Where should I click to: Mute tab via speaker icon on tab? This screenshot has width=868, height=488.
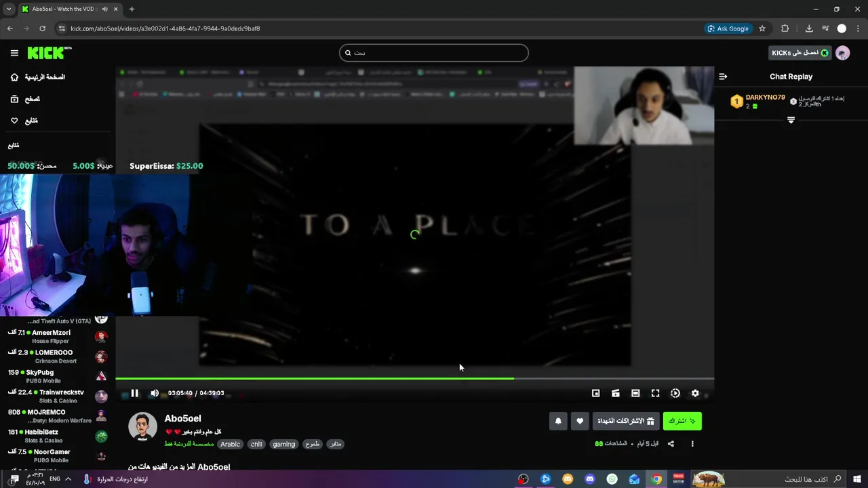coord(104,9)
